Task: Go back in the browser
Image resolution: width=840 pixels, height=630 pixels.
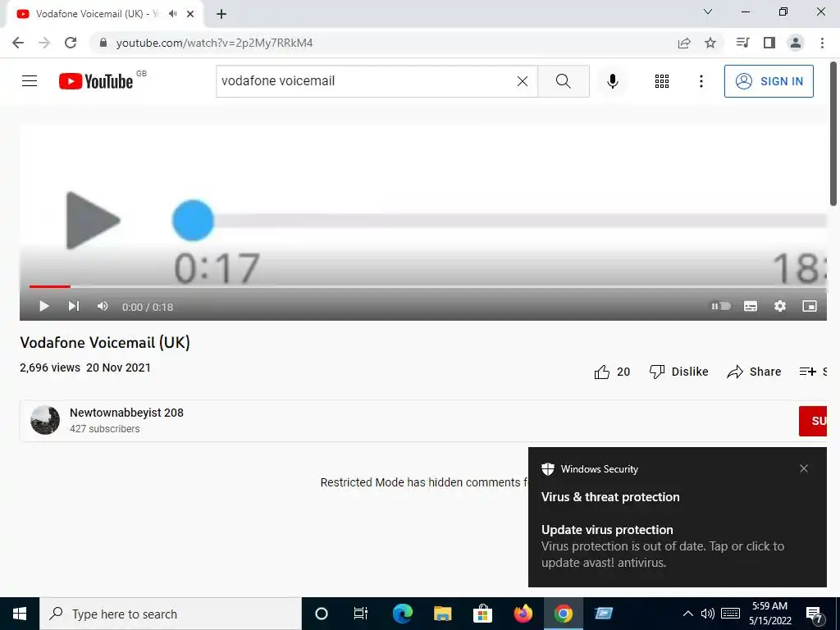Action: [18, 43]
